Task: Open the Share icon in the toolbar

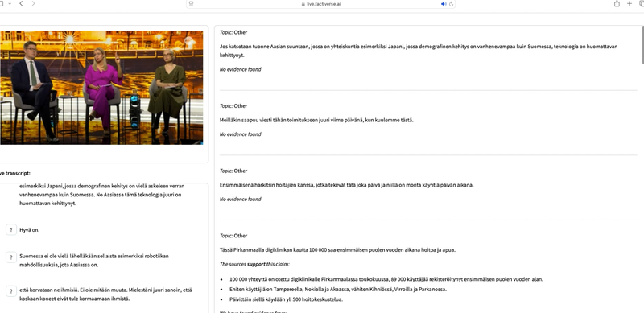Action: coord(617,3)
